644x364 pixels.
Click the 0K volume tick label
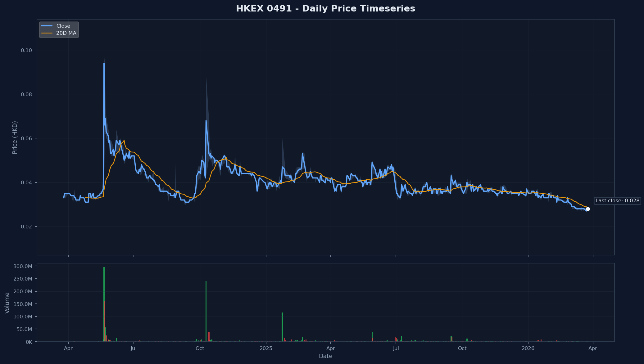pos(29,342)
